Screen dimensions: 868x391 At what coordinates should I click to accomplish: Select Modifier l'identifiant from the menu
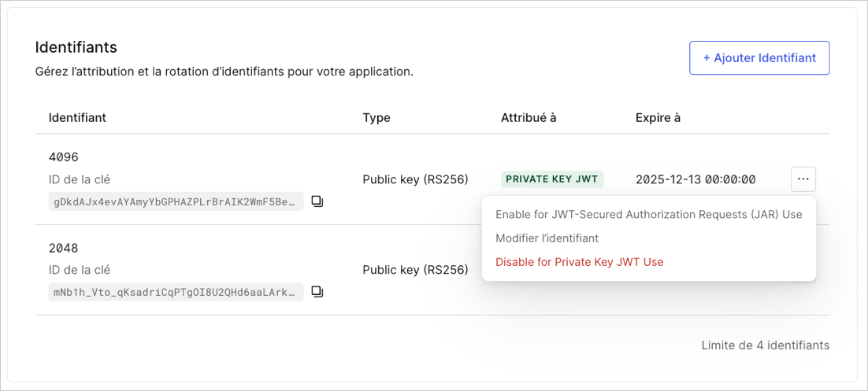tap(547, 238)
